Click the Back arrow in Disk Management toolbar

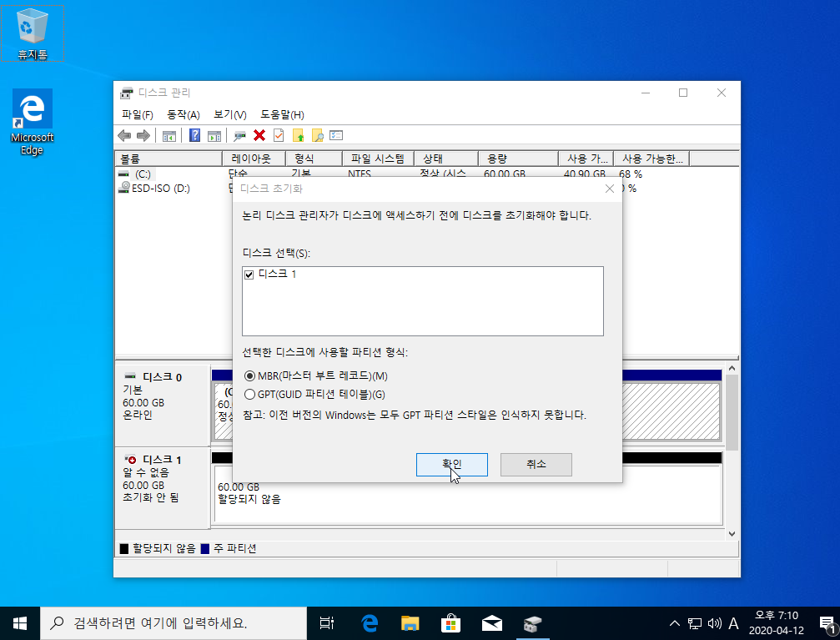click(x=124, y=136)
